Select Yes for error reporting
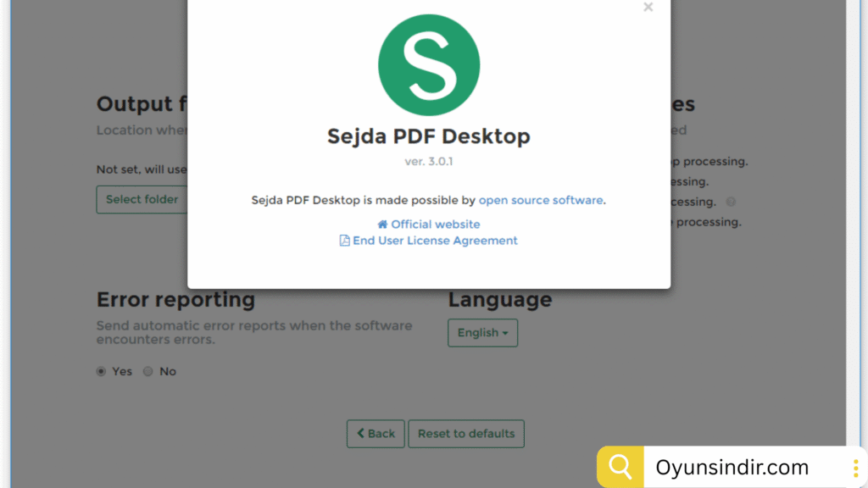Image resolution: width=868 pixels, height=488 pixels. [102, 371]
